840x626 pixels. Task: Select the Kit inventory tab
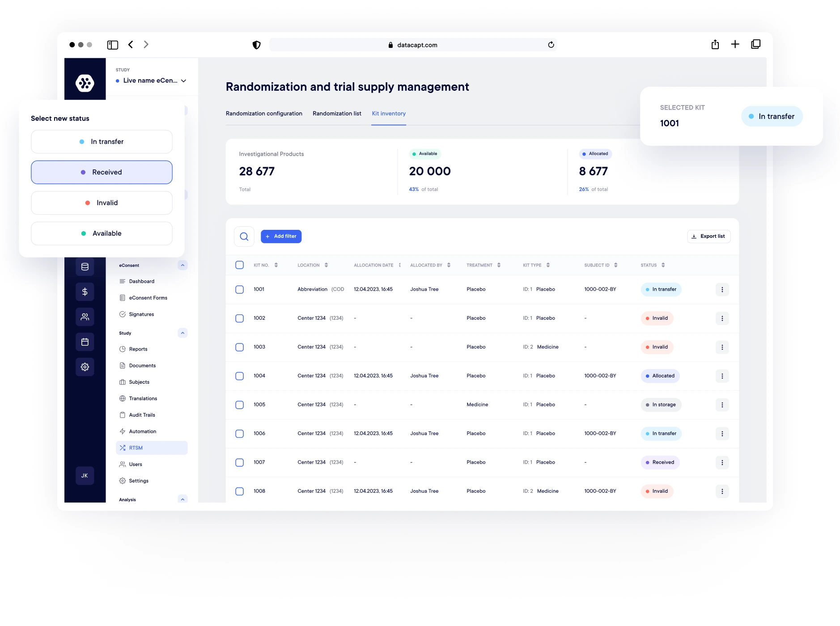389,114
